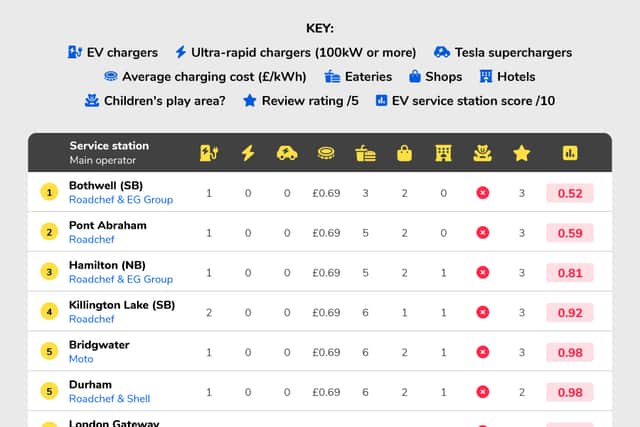
Task: Click the children's play area header icon
Action: point(482,154)
